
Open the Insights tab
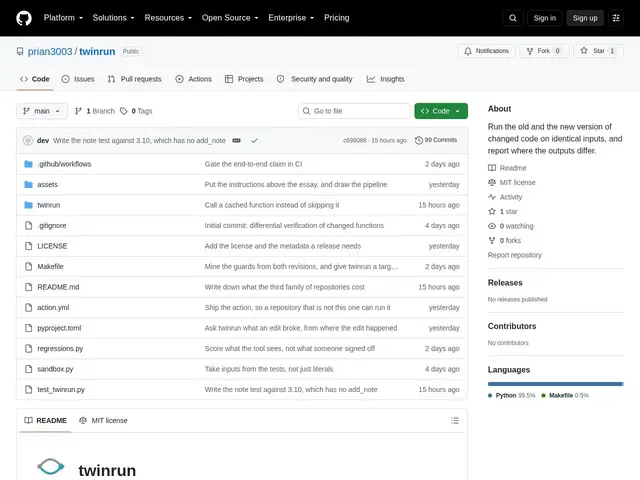[x=385, y=79]
